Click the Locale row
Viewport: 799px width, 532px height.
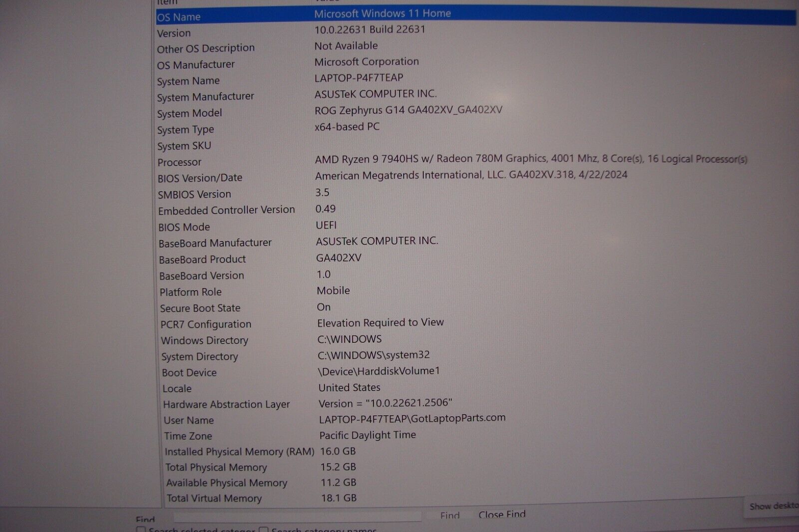click(x=476, y=388)
